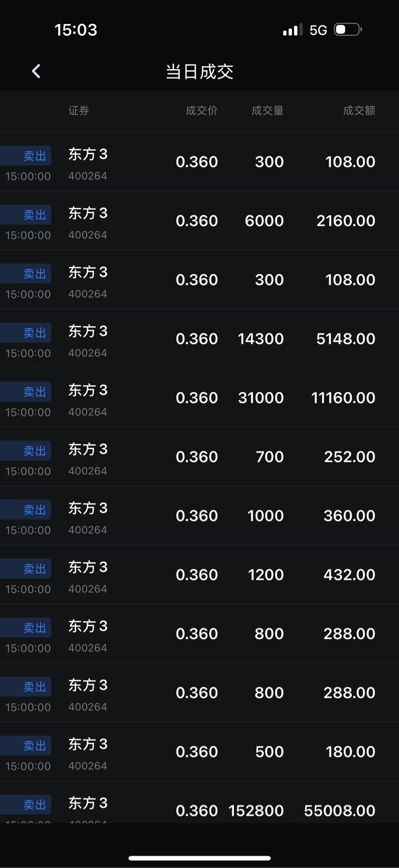The image size is (399, 868).
Task: Select the 证券 column header
Action: click(79, 110)
